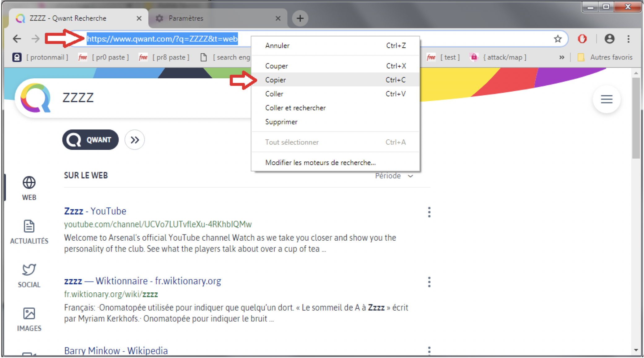The height and width of the screenshot is (358, 644).
Task: Click the dark QWANT pill button
Action: click(x=90, y=140)
